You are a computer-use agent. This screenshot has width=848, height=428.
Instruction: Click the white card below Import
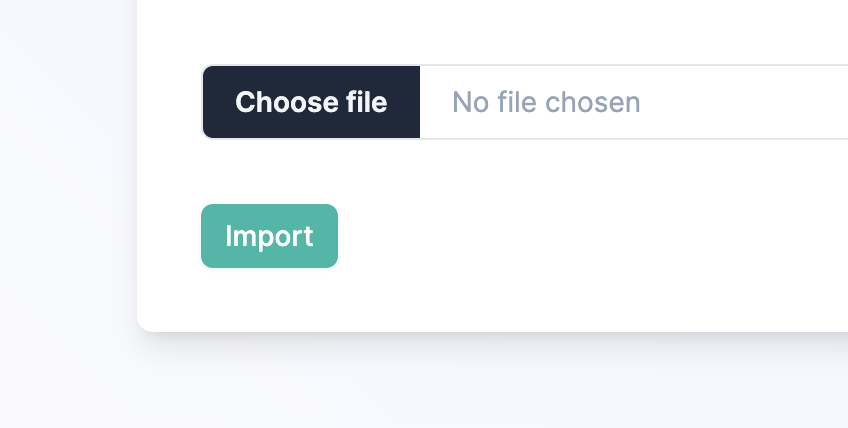(400, 300)
